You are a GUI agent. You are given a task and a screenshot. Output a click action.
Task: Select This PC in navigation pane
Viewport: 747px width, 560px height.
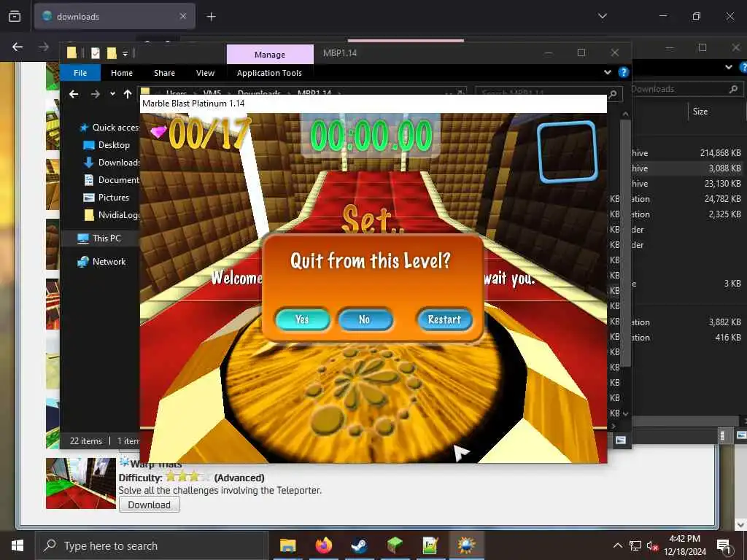[99, 238]
